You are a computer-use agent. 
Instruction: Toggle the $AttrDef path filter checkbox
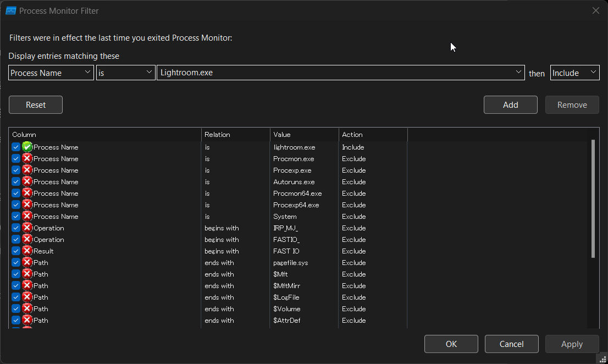tap(16, 320)
